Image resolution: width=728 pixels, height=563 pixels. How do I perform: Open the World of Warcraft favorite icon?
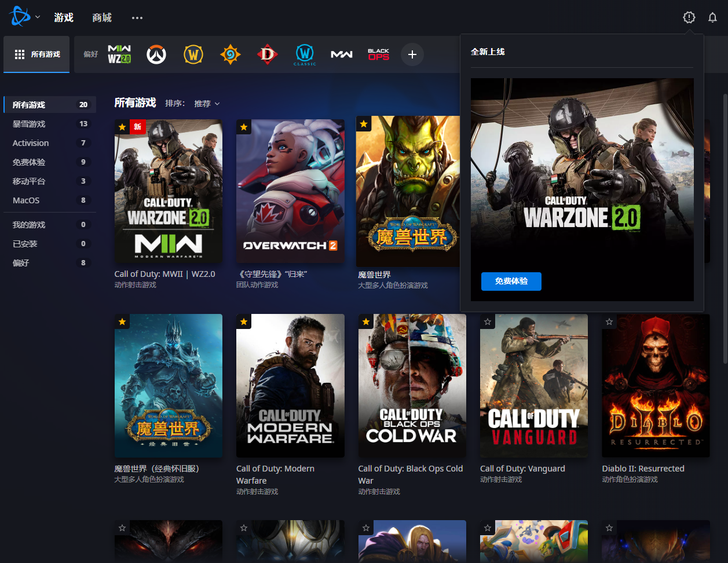pyautogui.click(x=193, y=54)
